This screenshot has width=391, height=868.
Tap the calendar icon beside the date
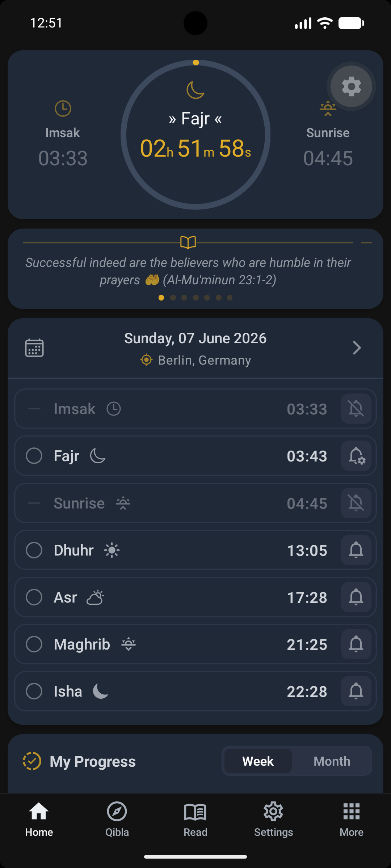point(34,348)
